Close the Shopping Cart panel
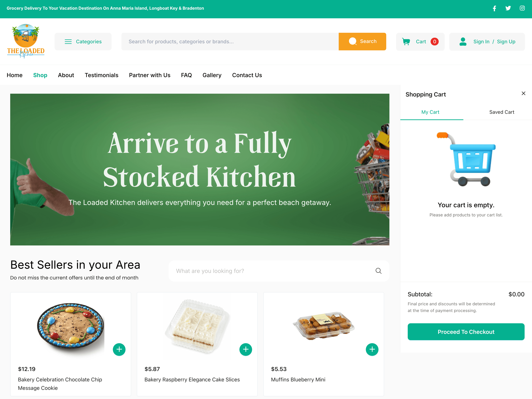Image resolution: width=532 pixels, height=399 pixels. pyautogui.click(x=524, y=93)
